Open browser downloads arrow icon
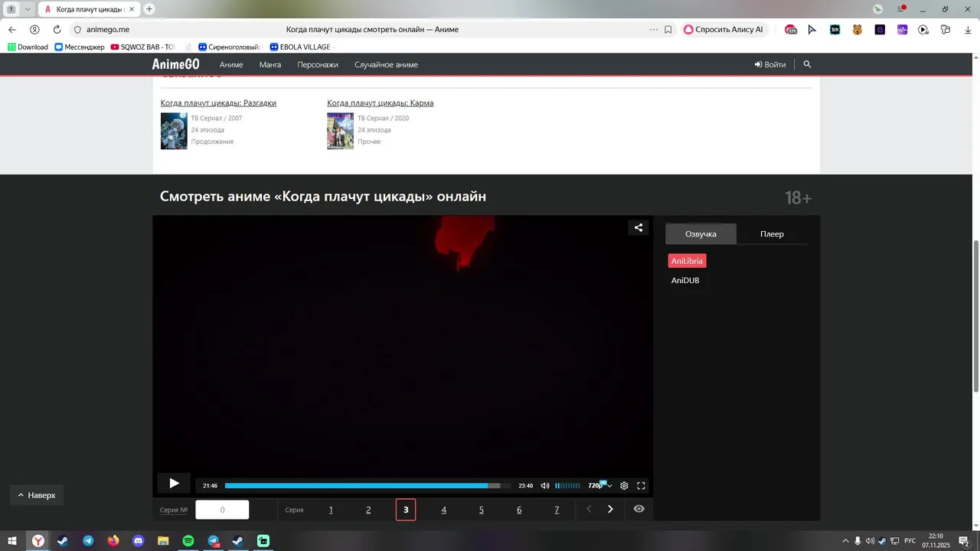This screenshot has height=551, width=980. tap(968, 30)
